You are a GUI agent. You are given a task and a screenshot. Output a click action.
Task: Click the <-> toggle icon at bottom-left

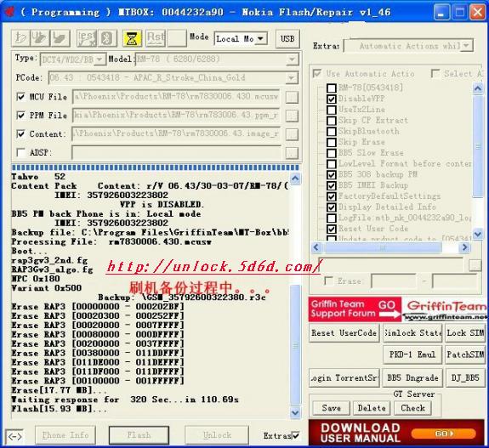14,436
